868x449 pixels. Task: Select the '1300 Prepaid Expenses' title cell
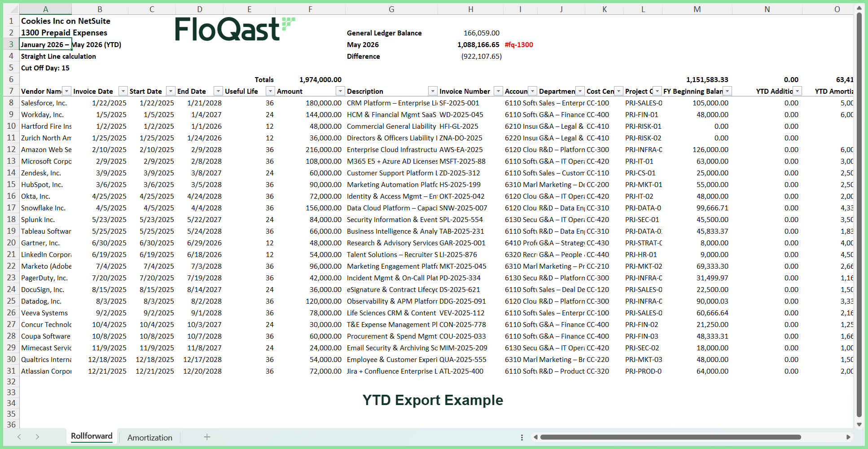[64, 33]
